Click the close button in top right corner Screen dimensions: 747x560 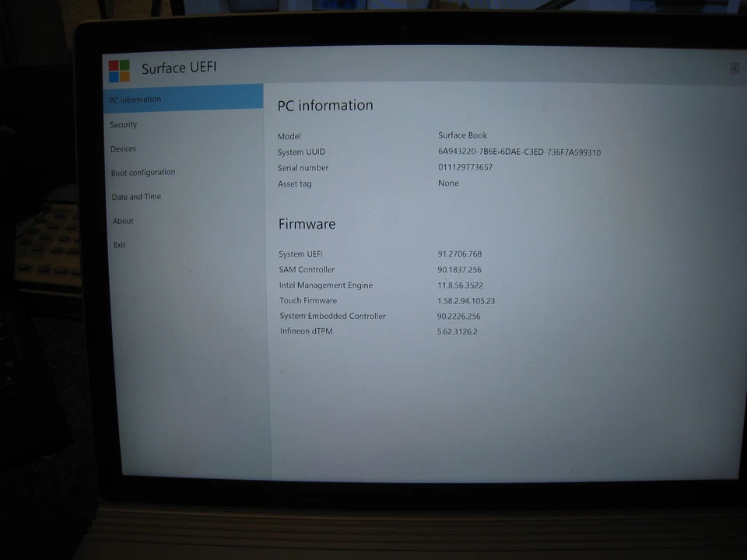tap(734, 68)
